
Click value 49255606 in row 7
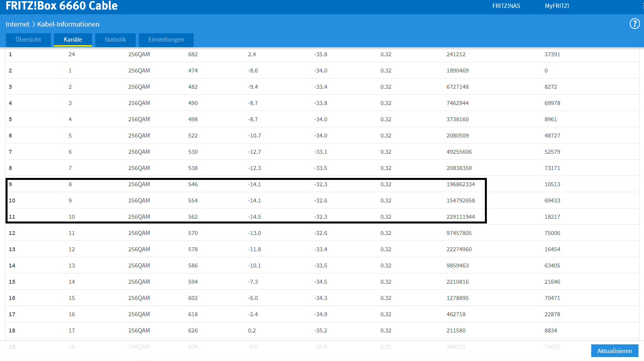coord(459,152)
